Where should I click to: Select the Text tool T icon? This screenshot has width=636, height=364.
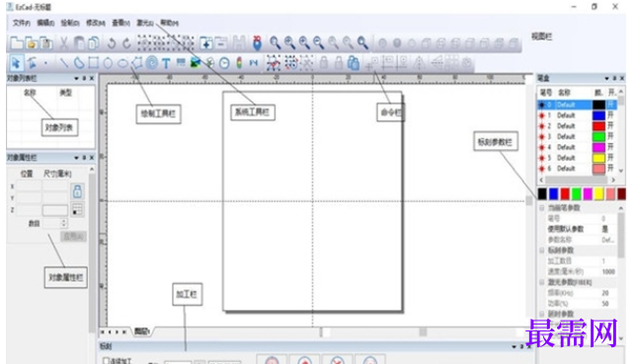[x=166, y=63]
